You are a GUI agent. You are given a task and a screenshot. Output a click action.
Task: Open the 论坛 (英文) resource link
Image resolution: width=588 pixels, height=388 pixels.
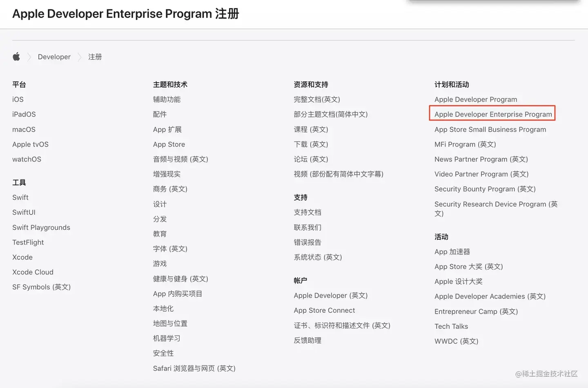311,159
